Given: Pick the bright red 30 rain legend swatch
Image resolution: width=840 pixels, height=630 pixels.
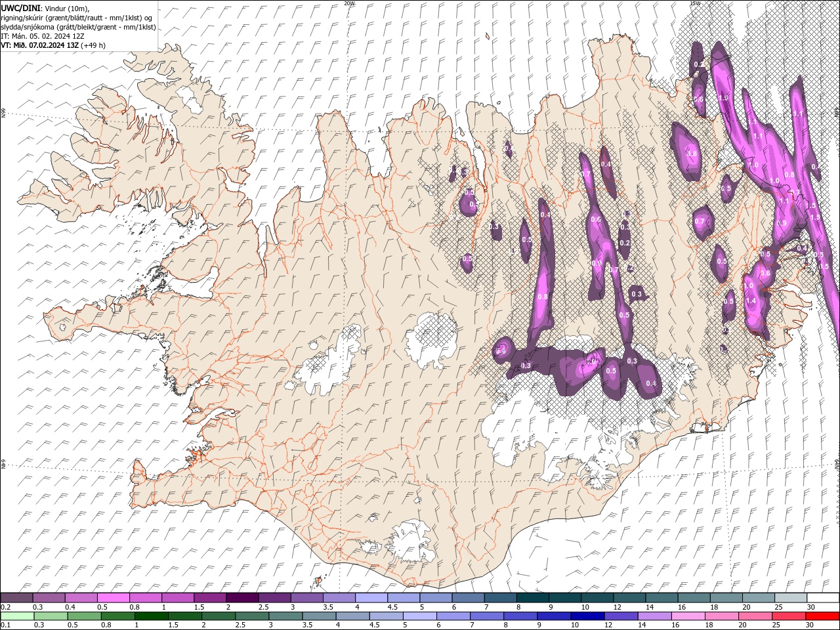Looking at the screenshot, I should click(822, 616).
